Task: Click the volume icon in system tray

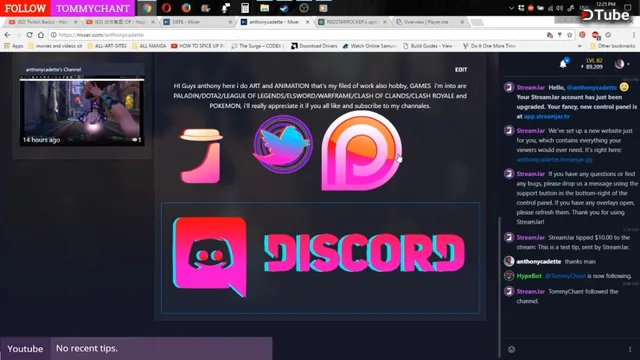Action: coord(560,8)
